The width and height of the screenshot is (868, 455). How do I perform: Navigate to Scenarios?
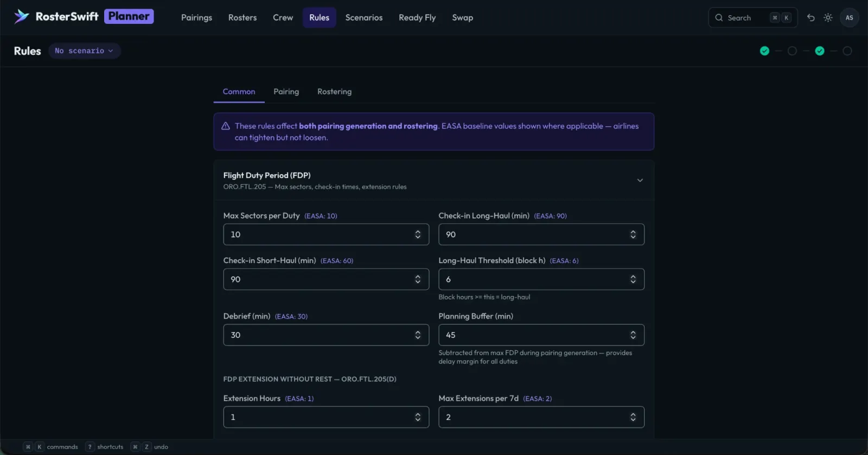[364, 17]
